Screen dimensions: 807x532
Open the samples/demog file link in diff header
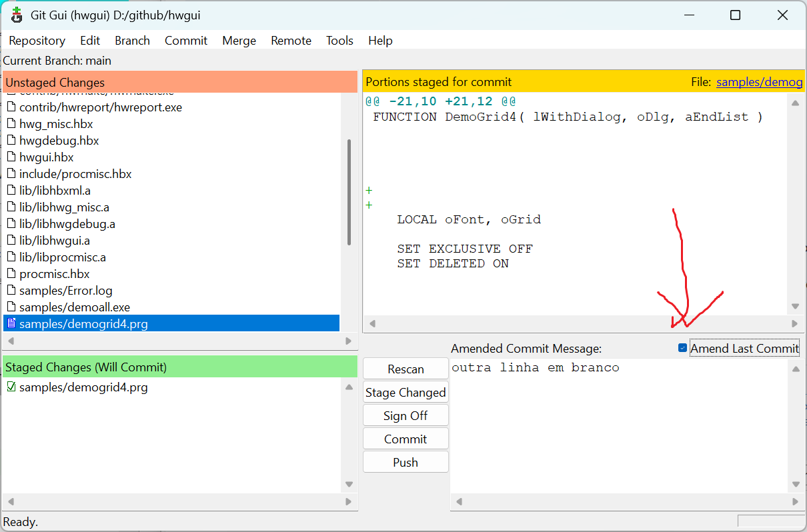tap(759, 82)
